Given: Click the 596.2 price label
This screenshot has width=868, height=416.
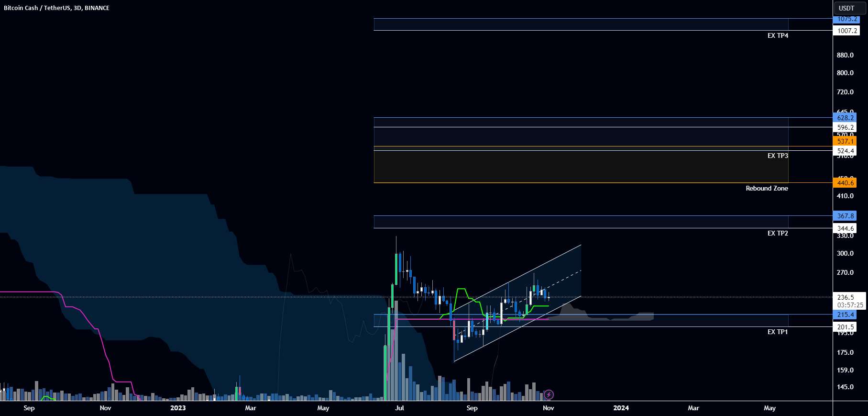Looking at the screenshot, I should pos(845,127).
